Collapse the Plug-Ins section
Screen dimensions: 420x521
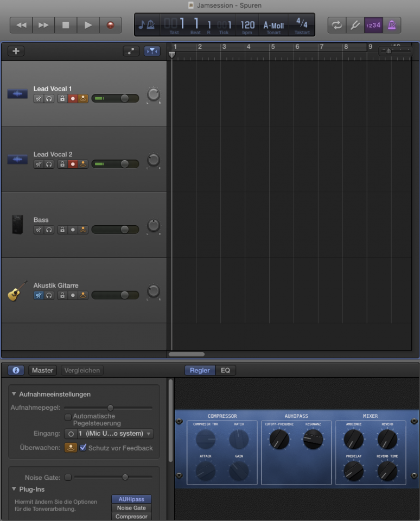pos(14,489)
